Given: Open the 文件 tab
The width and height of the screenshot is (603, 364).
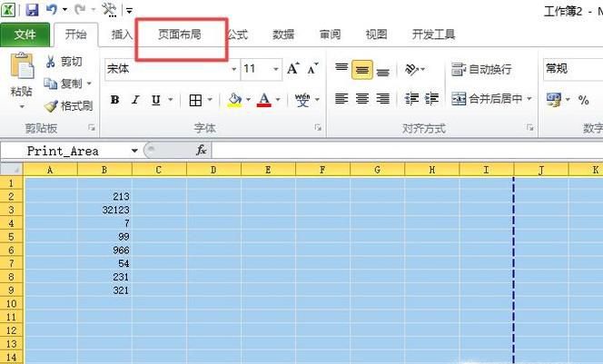Looking at the screenshot, I should (x=25, y=34).
